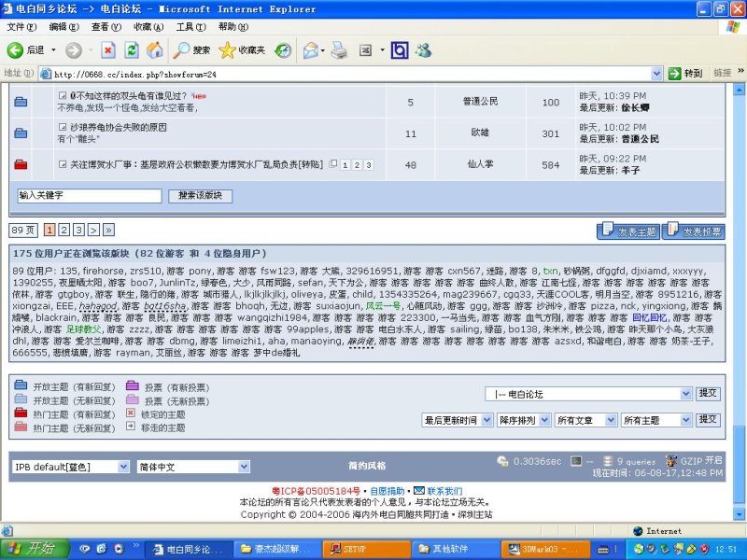Click the 搜索 magnifier icon in the toolbar
Screen dimensions: 747x560
[x=181, y=51]
